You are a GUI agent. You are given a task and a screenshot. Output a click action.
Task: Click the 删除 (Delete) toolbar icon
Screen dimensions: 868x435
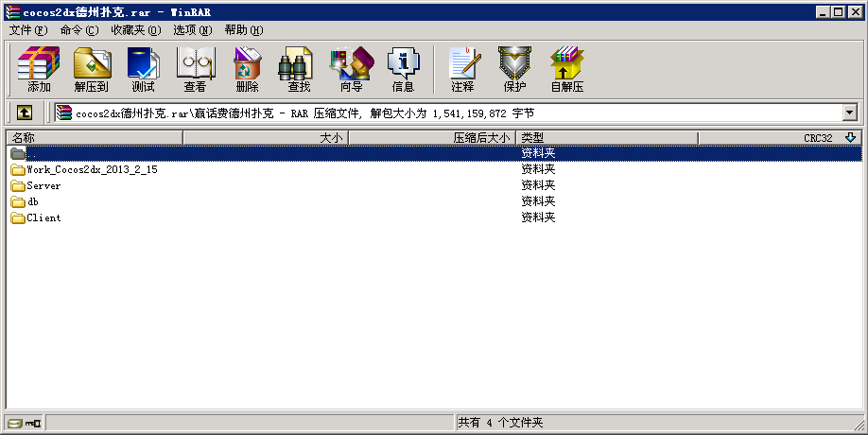pos(247,69)
